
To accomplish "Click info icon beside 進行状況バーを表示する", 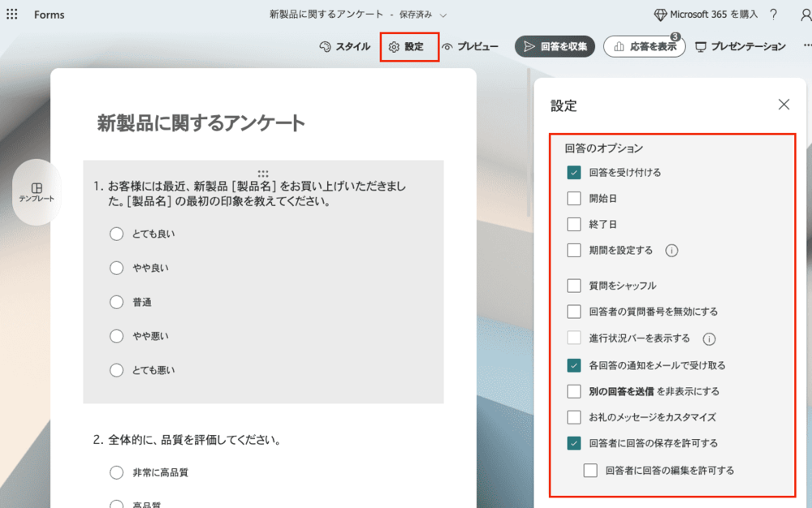I will [709, 338].
